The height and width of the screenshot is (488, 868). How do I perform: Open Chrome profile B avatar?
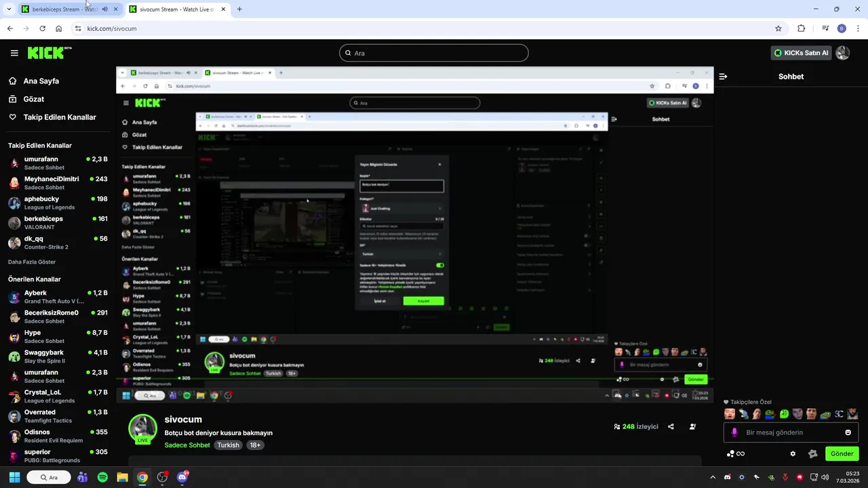[x=842, y=28]
